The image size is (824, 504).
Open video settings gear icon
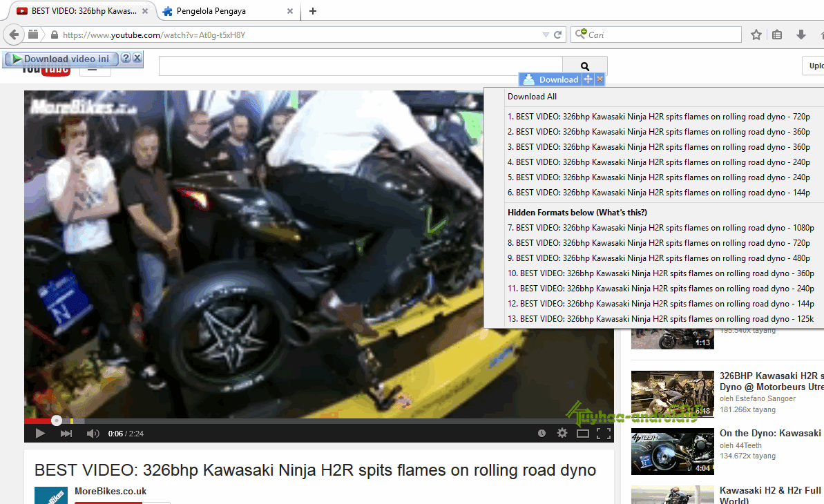(x=562, y=433)
